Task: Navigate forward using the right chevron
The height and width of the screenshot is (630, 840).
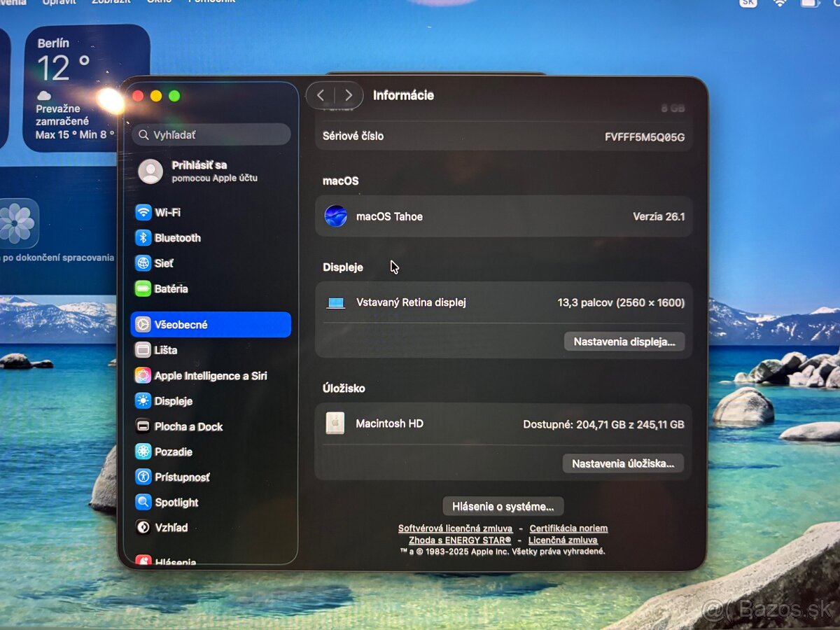Action: [x=349, y=95]
